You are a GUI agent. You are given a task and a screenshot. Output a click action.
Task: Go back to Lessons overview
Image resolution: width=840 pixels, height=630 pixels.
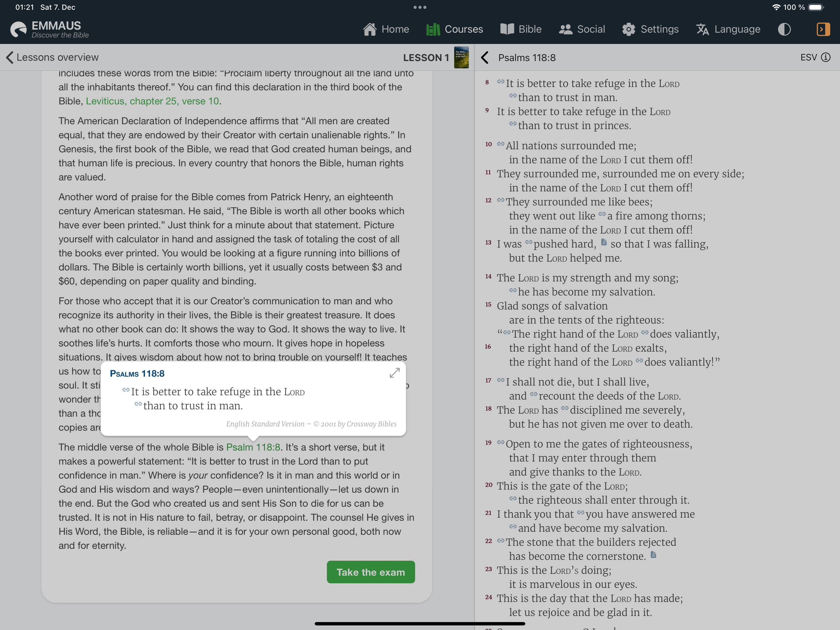coord(52,57)
